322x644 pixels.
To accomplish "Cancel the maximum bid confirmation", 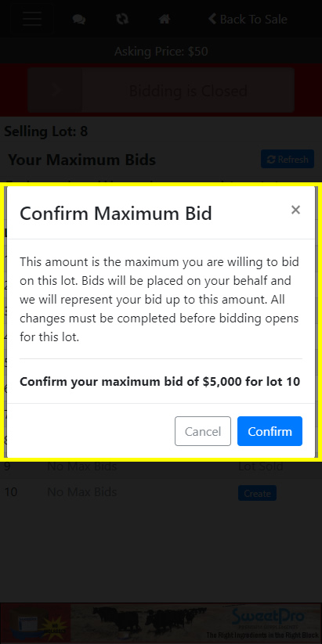I will [203, 431].
